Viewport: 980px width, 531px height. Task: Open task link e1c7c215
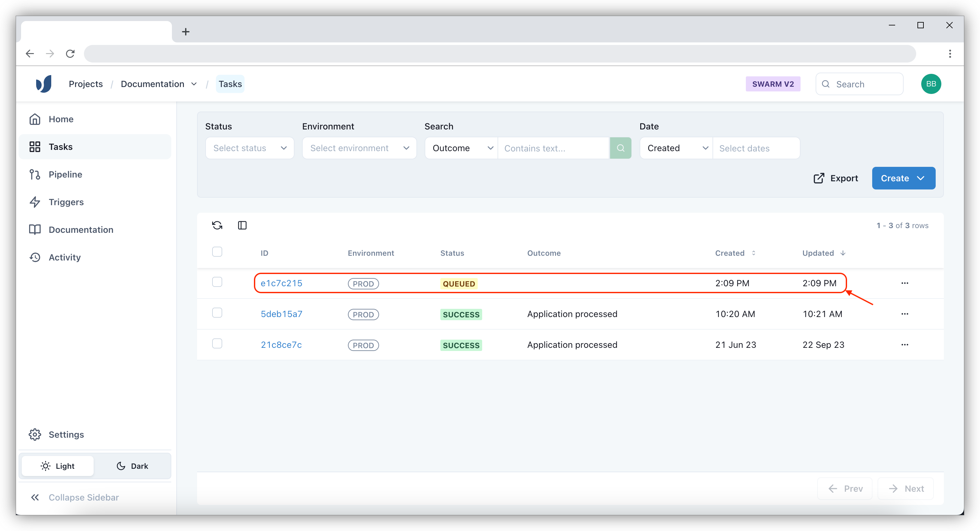(281, 283)
